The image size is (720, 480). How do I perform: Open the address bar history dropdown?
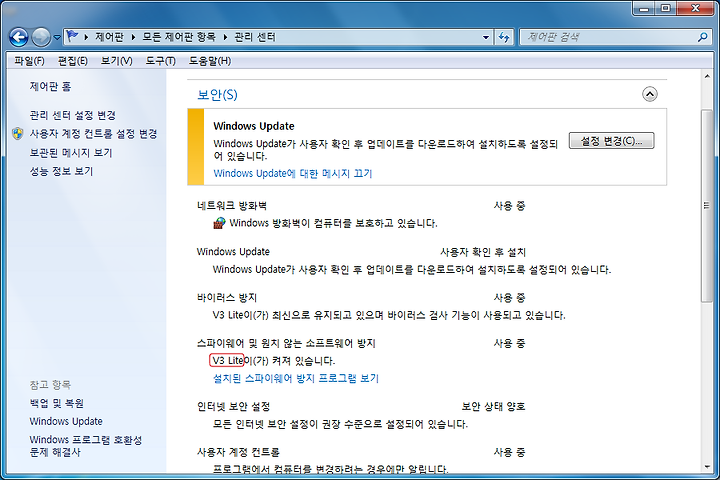(x=486, y=38)
